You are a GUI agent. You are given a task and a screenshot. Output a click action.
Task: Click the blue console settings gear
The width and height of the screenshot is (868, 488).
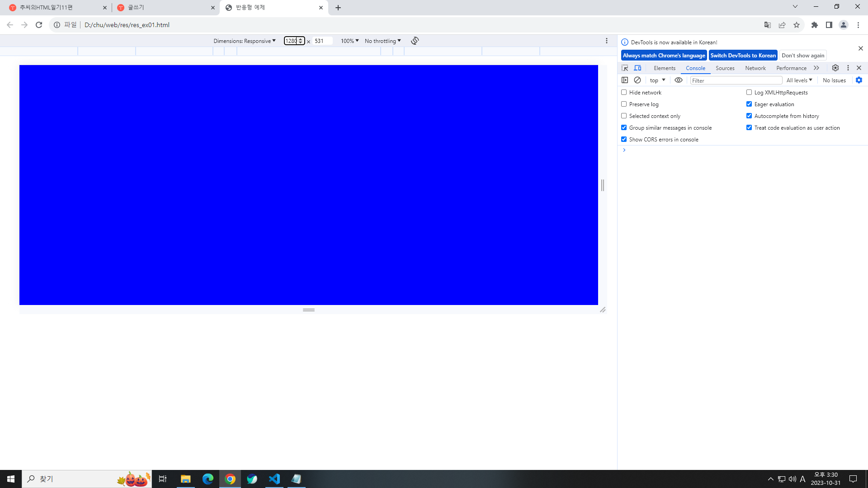point(859,80)
